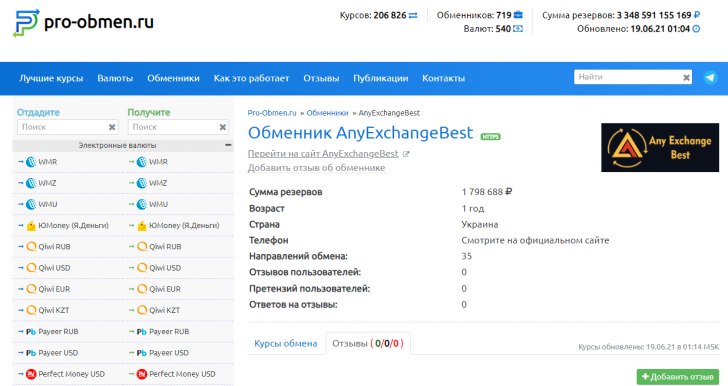Click Смотрите на официальном сайте text
Image resolution: width=728 pixels, height=386 pixels.
[x=535, y=240]
